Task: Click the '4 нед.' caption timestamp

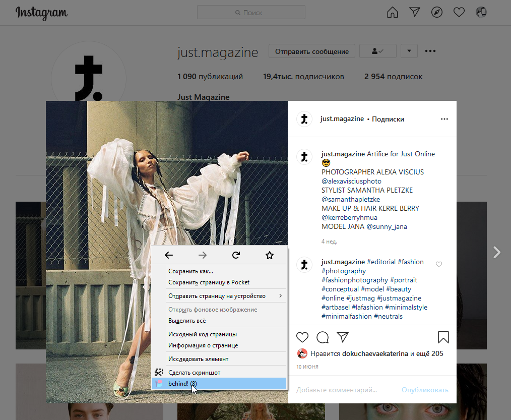Action: (329, 242)
